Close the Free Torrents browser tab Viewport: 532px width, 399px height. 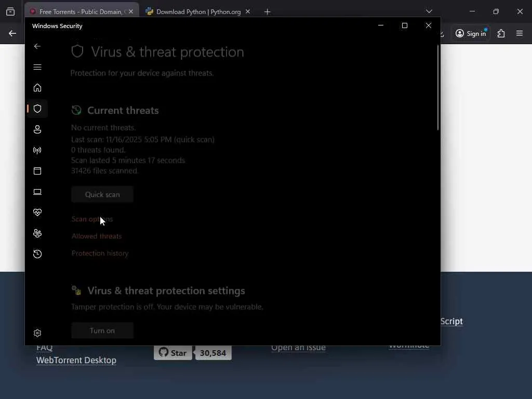(x=131, y=11)
